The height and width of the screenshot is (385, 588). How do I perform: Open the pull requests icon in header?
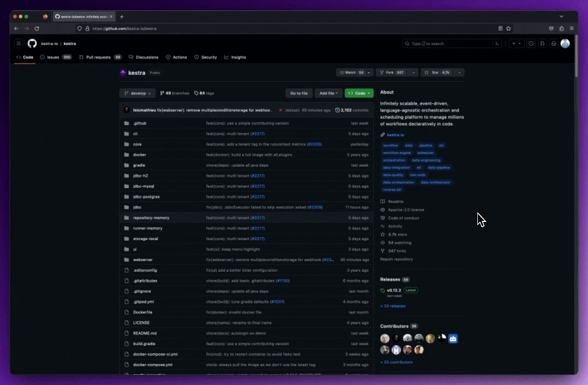(542, 43)
